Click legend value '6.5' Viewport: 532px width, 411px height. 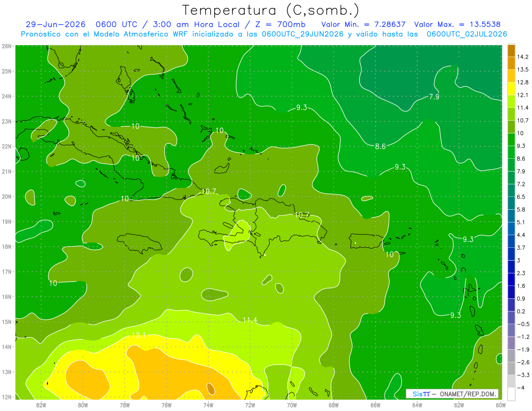[x=521, y=197]
